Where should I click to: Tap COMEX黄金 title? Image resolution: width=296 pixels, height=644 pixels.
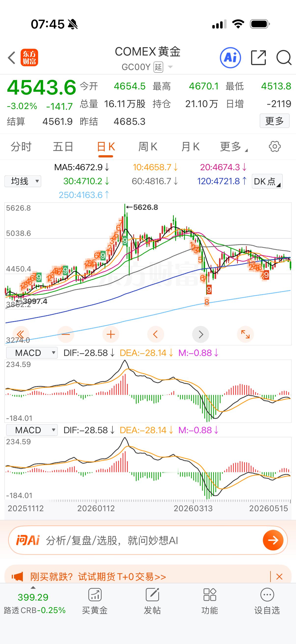click(148, 52)
